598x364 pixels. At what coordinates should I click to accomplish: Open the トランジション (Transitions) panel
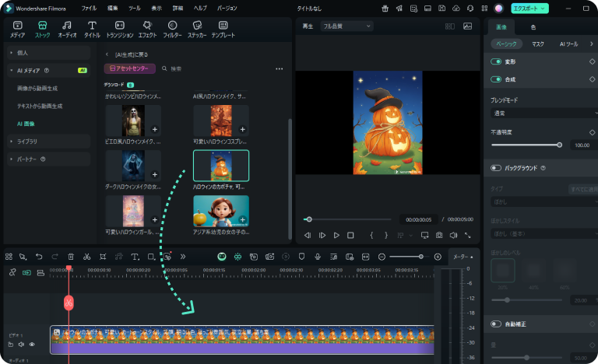[119, 29]
